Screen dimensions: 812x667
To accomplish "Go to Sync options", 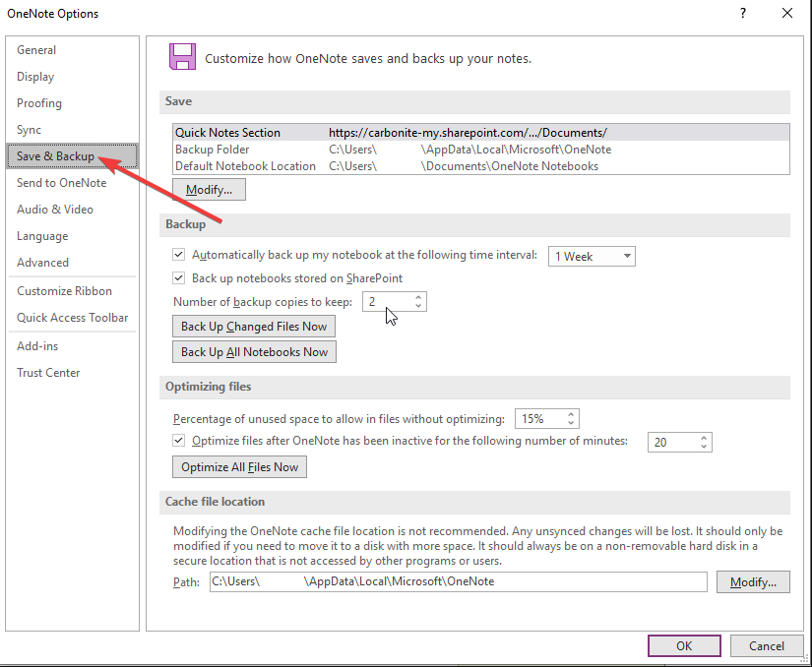I will (x=29, y=129).
